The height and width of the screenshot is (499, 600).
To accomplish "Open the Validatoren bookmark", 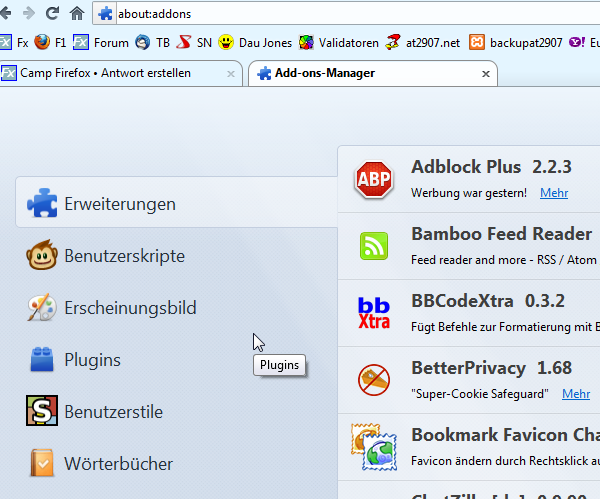I will (x=339, y=42).
